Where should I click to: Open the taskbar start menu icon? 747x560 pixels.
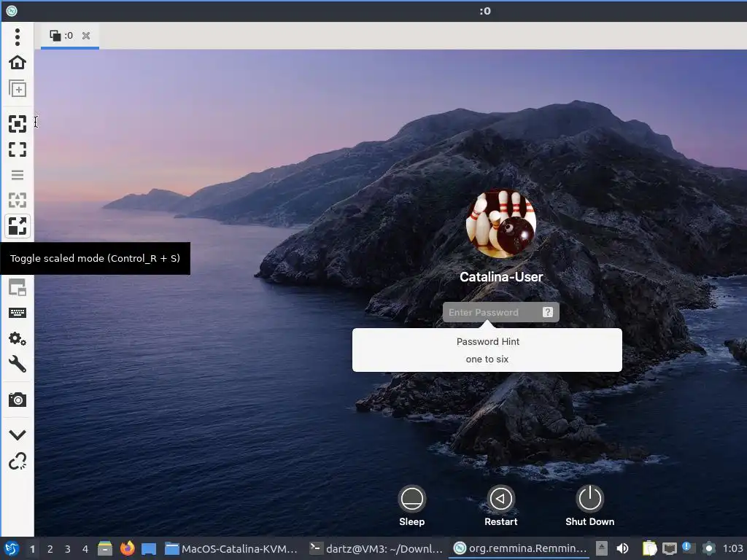click(x=12, y=548)
